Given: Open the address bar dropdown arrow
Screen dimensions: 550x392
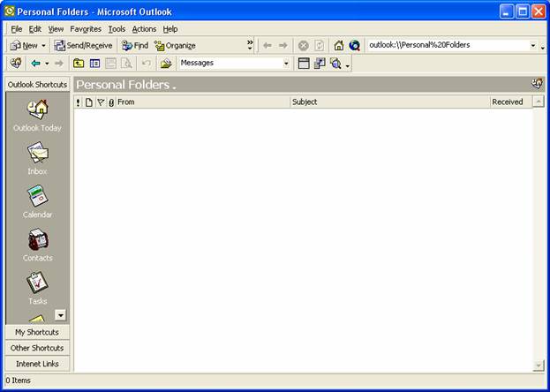Looking at the screenshot, I should pyautogui.click(x=533, y=46).
